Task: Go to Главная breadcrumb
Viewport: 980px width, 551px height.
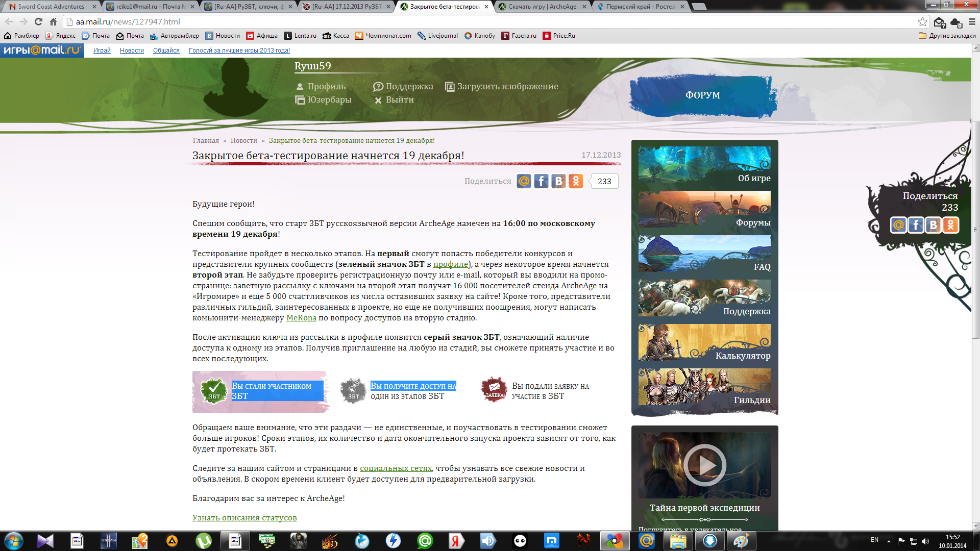Action: pyautogui.click(x=206, y=141)
